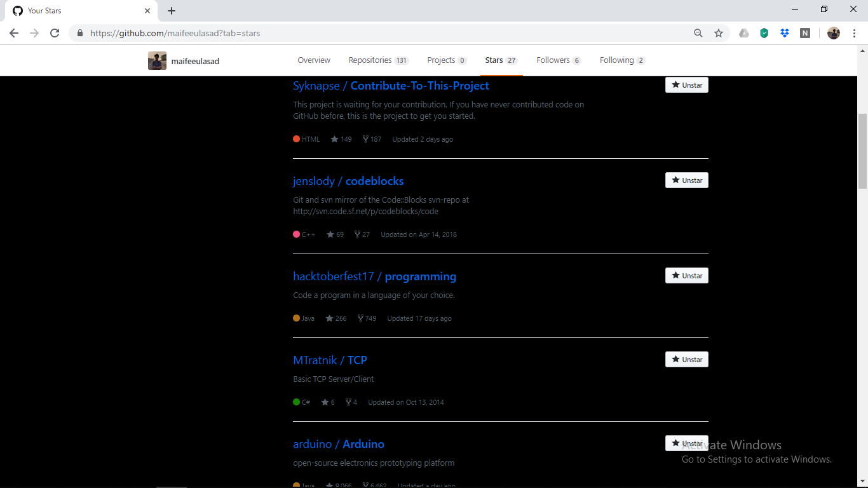Click star count 266 on programming repo
Viewport: 868px width, 488px height.
coord(336,318)
